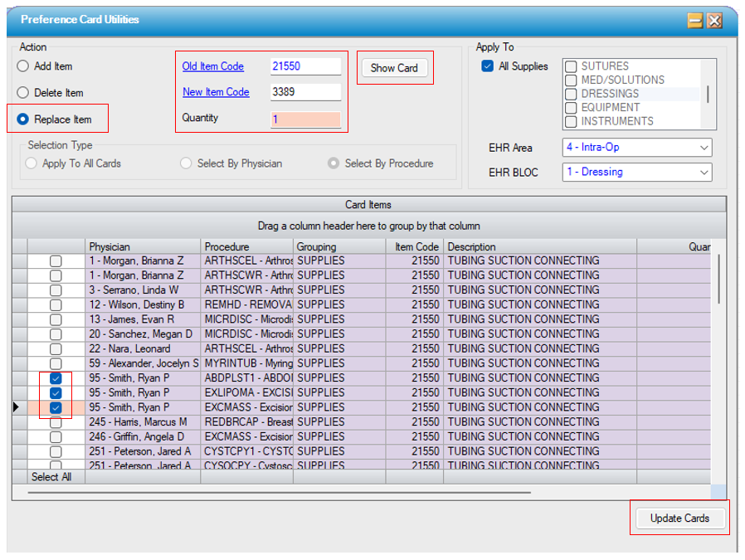
Task: Select the Add Item radio button
Action: pos(23,66)
